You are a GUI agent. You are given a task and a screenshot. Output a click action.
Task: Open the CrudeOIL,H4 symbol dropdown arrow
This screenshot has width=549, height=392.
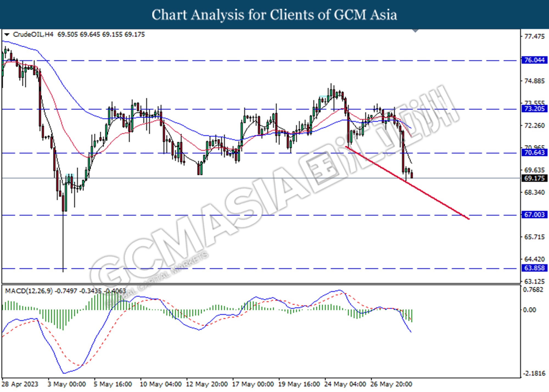[x=7, y=35]
